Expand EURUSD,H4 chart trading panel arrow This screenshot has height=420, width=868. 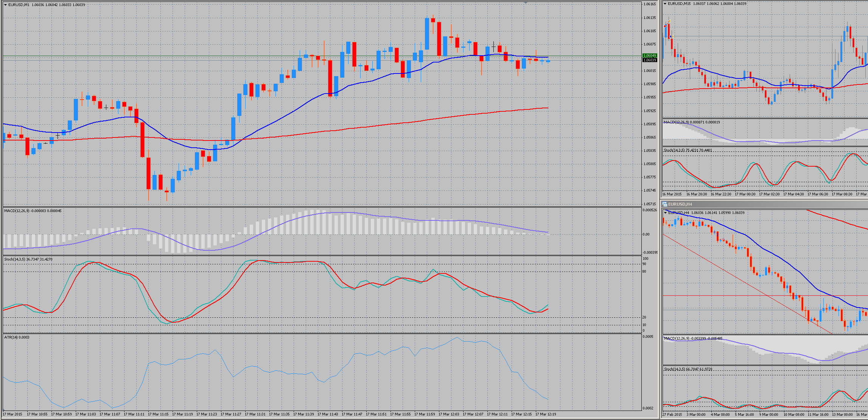click(x=665, y=213)
